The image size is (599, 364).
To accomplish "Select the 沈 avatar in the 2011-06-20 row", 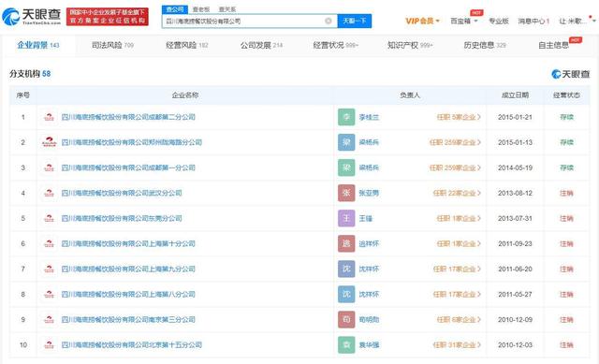I will [346, 269].
